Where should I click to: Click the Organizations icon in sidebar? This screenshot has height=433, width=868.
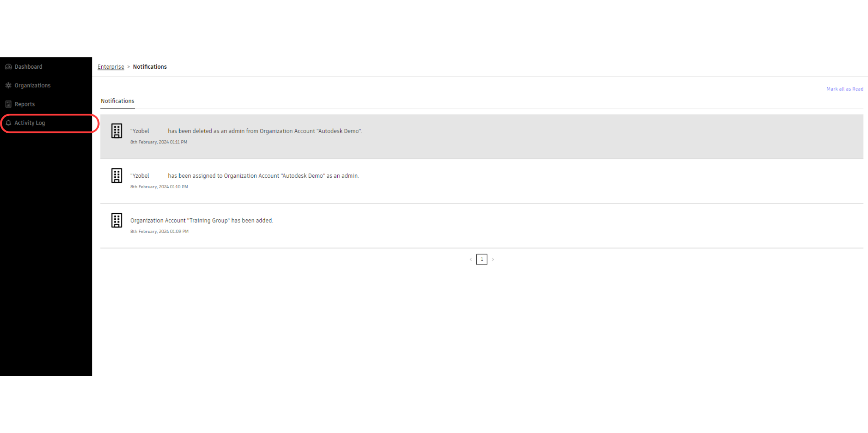tap(8, 86)
